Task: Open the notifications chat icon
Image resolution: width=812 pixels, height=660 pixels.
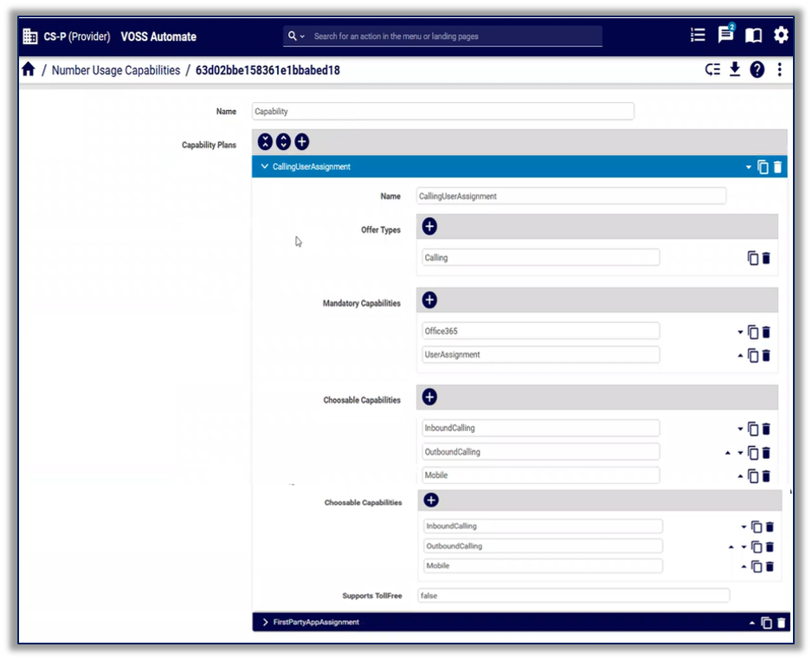Action: coord(725,36)
